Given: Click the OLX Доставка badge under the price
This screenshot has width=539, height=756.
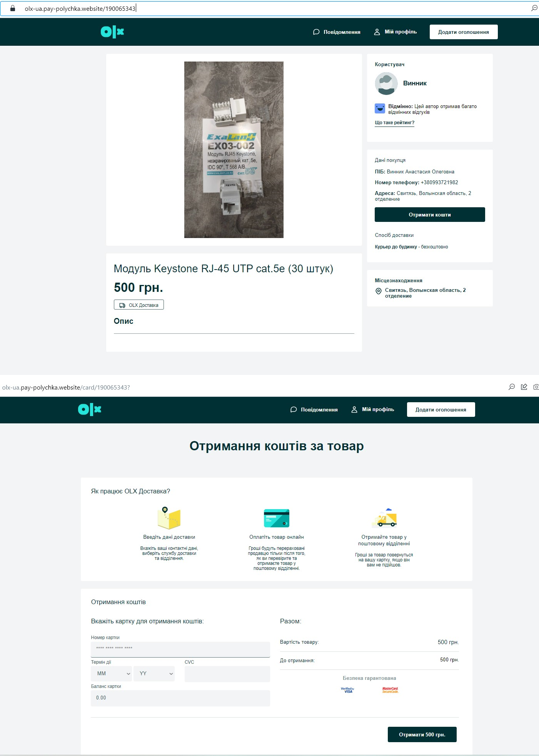Looking at the screenshot, I should coord(139,305).
